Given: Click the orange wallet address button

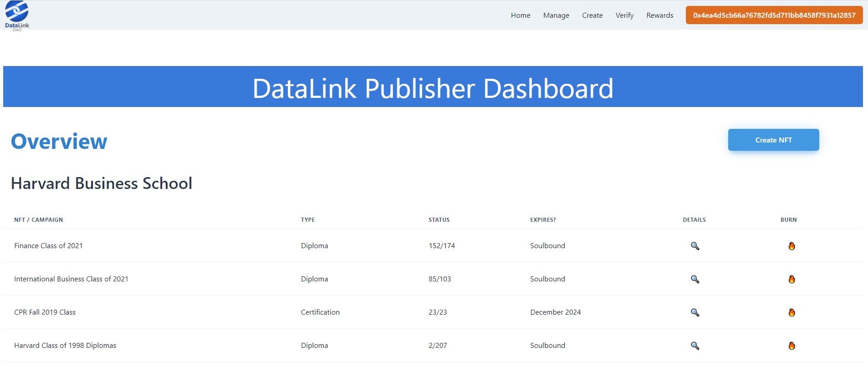Looking at the screenshot, I should pos(774,15).
